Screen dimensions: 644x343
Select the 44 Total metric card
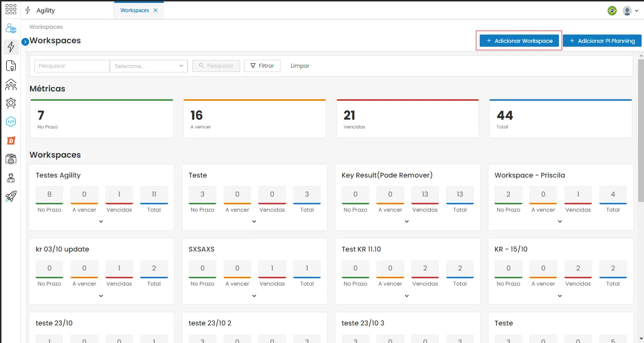[560, 119]
